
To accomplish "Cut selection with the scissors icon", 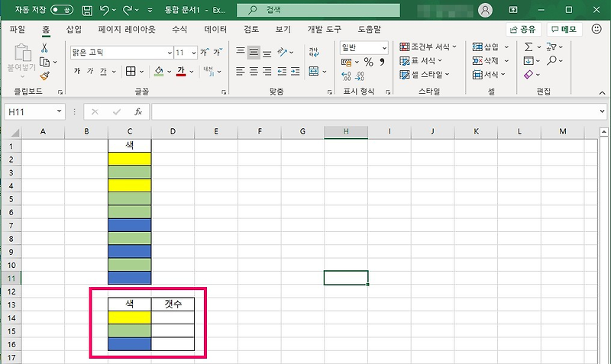I will pos(44,48).
